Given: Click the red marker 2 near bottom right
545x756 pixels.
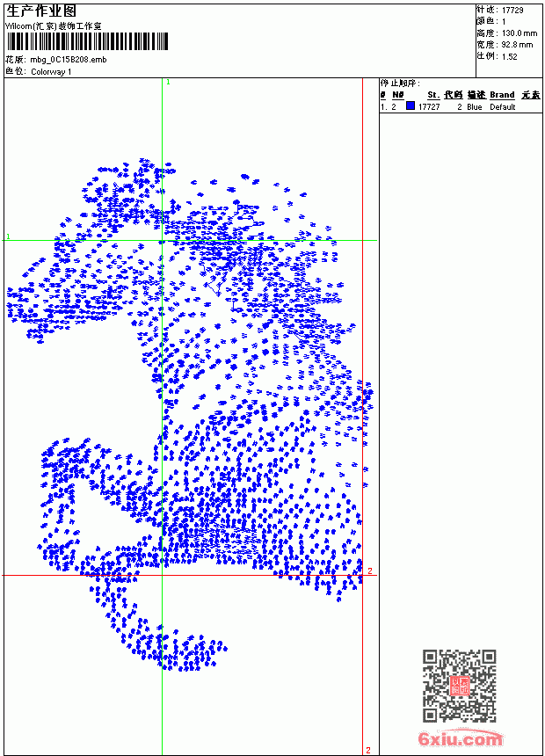Looking at the screenshot, I should (368, 750).
